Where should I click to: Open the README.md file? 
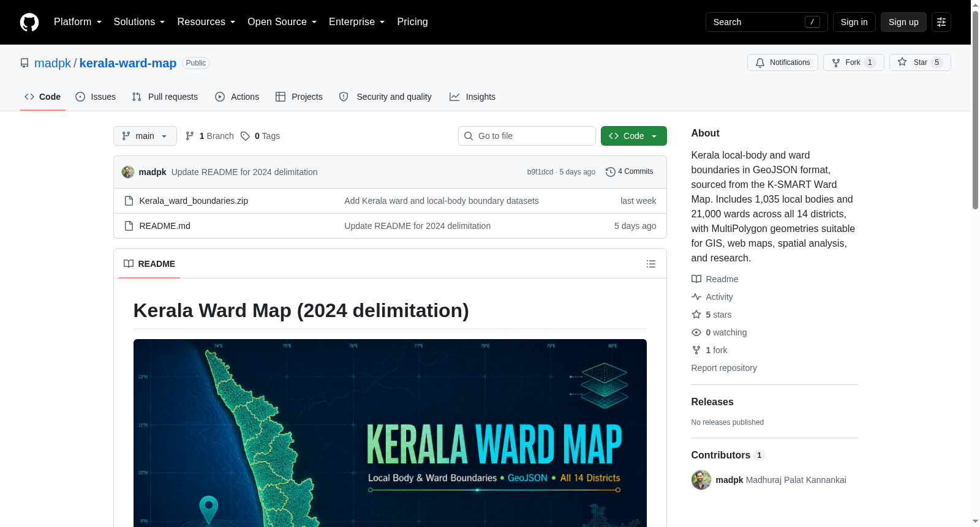(x=165, y=226)
